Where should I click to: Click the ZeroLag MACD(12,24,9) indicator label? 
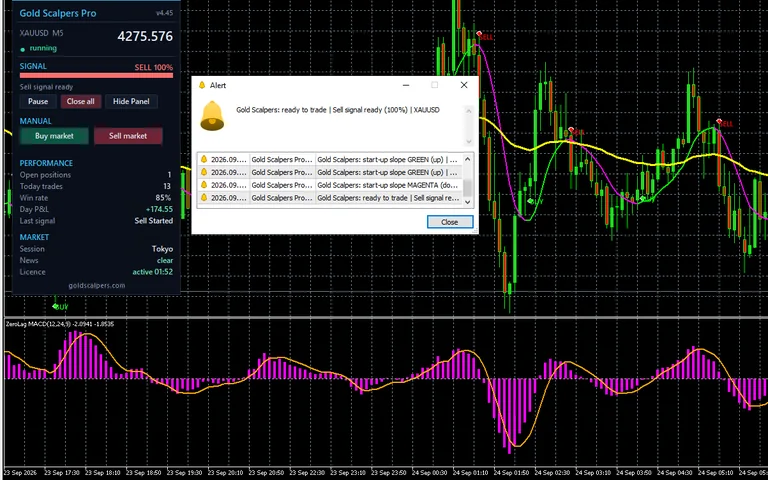(59, 324)
